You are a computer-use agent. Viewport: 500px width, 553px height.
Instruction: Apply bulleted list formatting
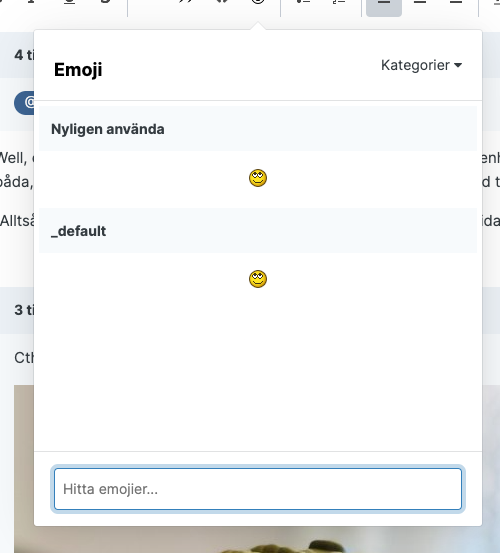pyautogui.click(x=303, y=2)
